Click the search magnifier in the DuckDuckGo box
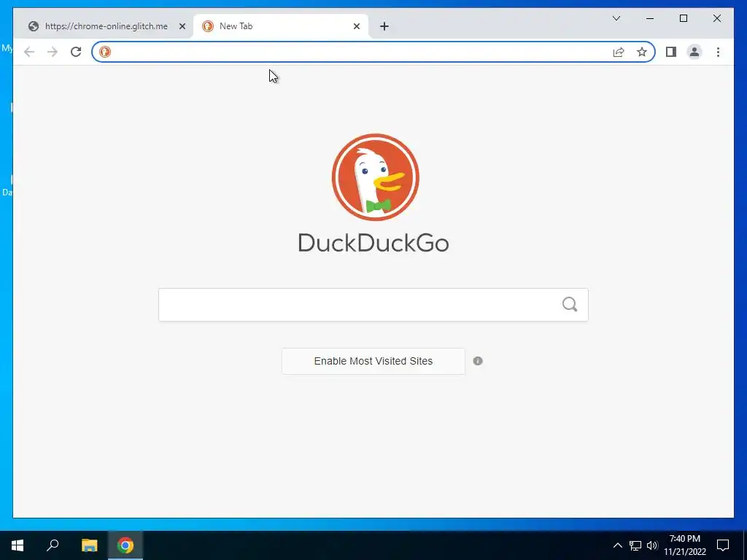 pyautogui.click(x=570, y=304)
